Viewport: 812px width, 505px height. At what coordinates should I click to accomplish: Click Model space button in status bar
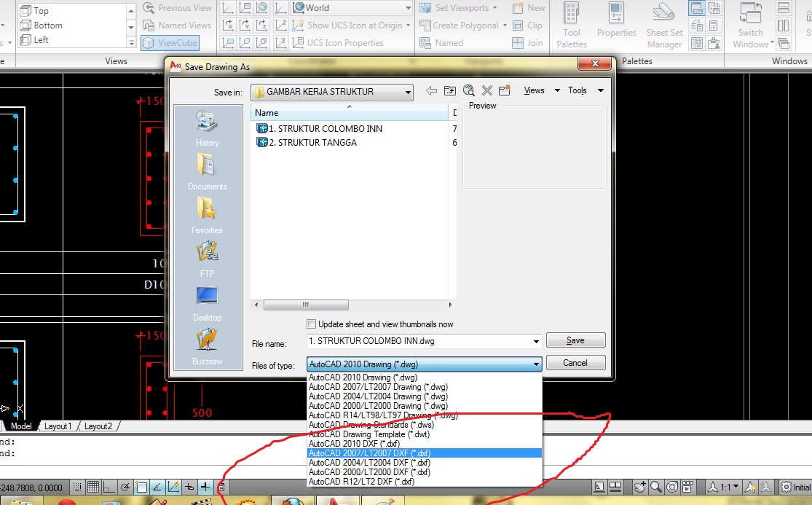tap(599, 487)
